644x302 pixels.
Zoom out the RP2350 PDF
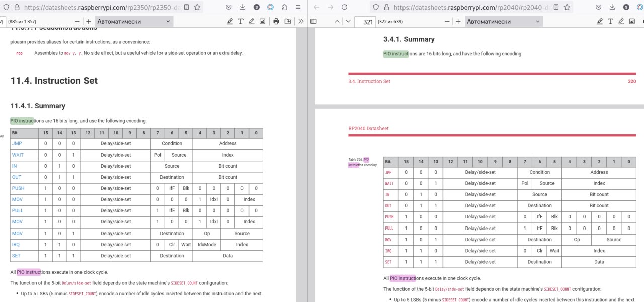(77, 21)
